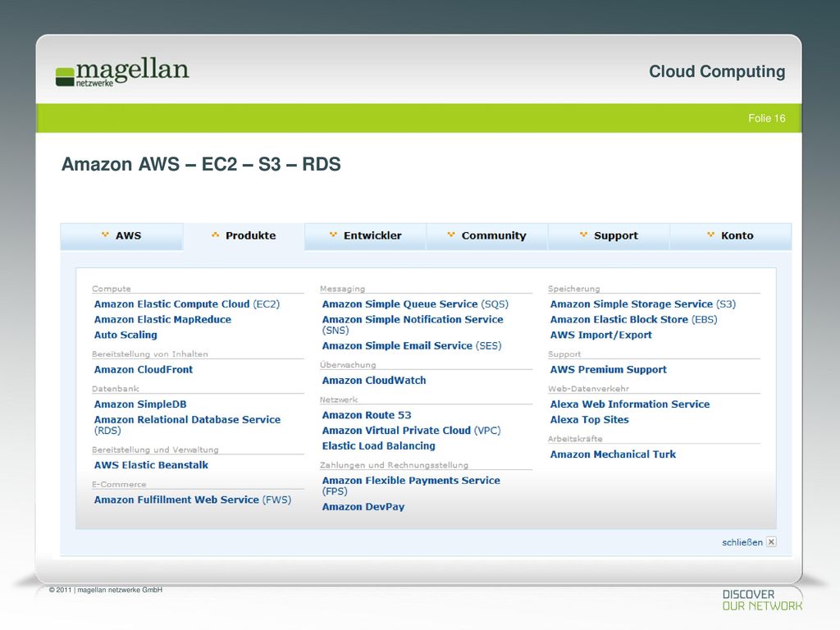This screenshot has height=630, width=840.
Task: Click the Bereitstellung von Inhalten heading
Action: 150,354
